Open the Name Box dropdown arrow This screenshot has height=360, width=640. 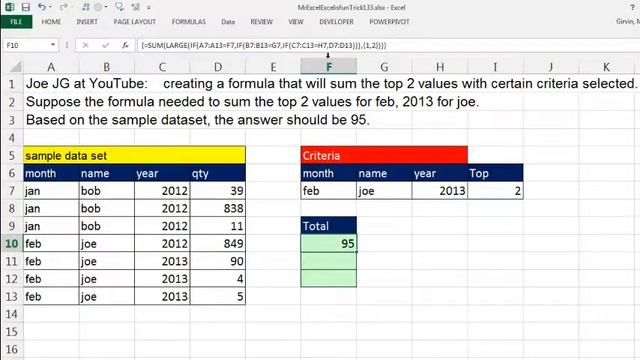(x=53, y=45)
